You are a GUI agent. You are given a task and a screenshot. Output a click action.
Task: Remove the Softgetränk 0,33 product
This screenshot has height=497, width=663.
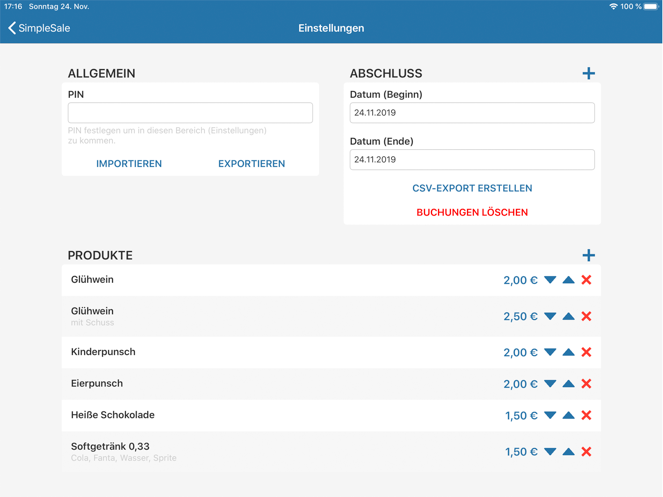click(x=586, y=451)
